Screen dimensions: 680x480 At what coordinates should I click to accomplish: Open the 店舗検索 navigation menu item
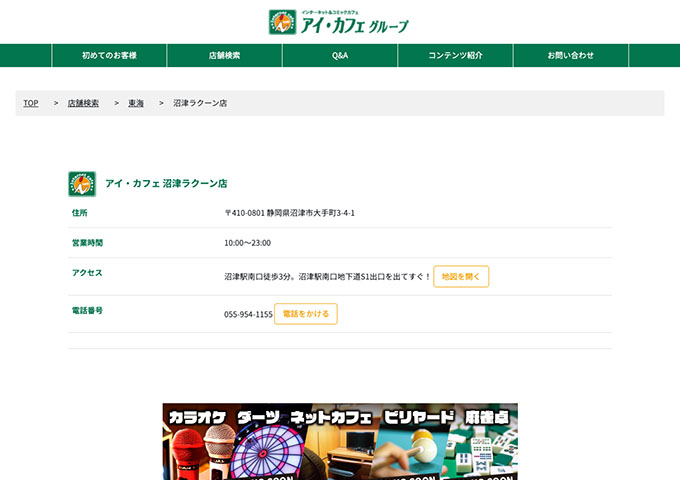pyautogui.click(x=225, y=56)
